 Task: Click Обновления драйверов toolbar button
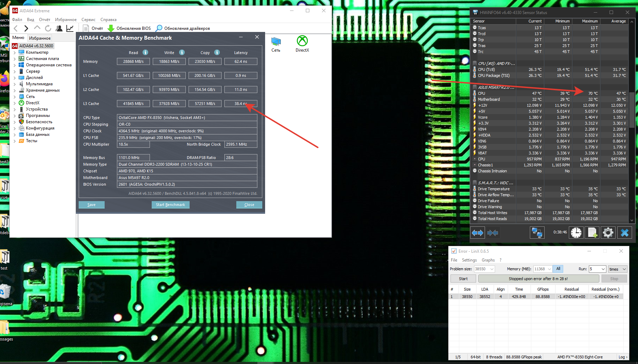tap(183, 28)
